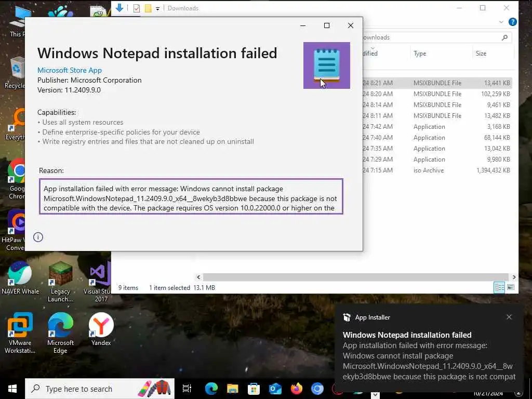Click the Explorer horizontal scrollbar track

355,277
